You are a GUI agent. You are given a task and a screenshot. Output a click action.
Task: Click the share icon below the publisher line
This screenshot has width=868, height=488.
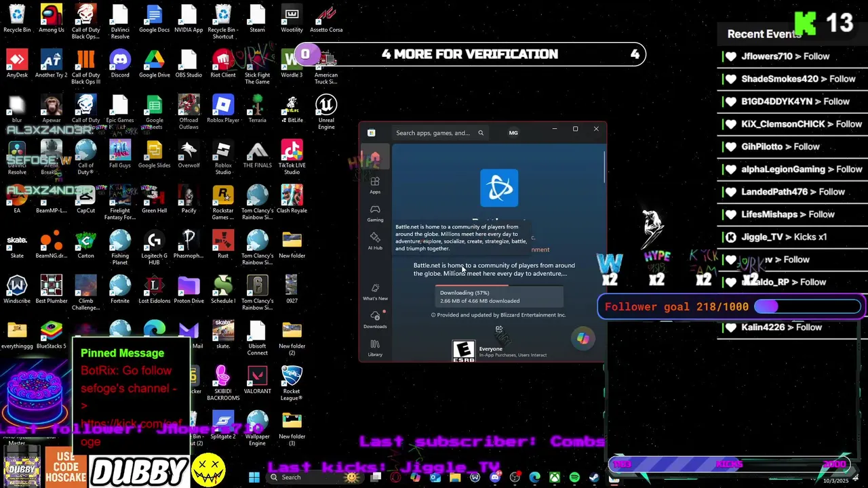coord(499,330)
